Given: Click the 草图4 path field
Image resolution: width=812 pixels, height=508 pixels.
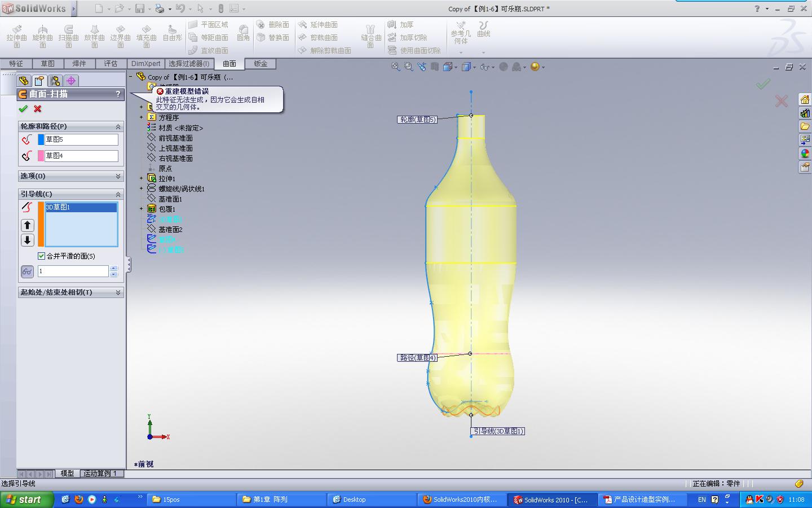Looking at the screenshot, I should point(81,156).
